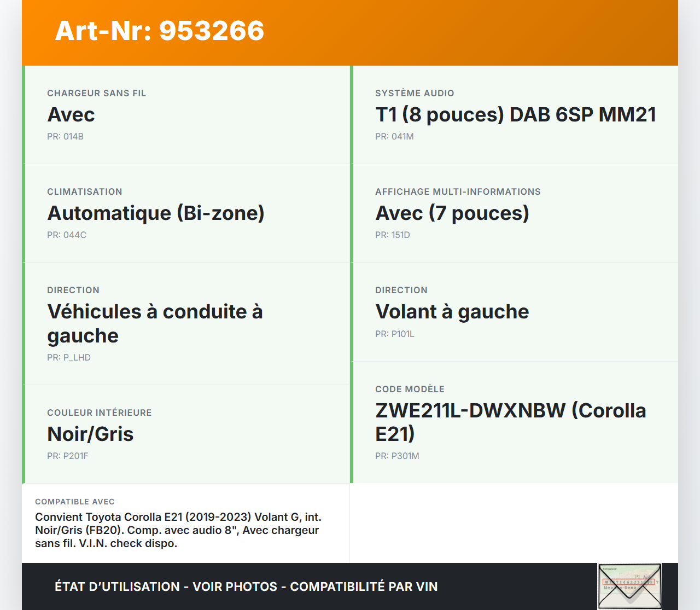700x610 pixels.
Task: Select the Avec (7 pouces) display value
Action: coord(452,213)
